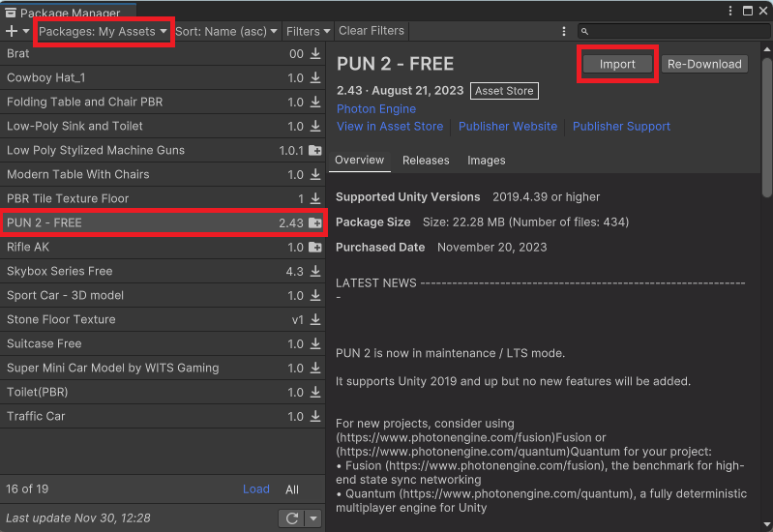773x532 pixels.
Task: Click the download icon for Traffic Car
Action: pyautogui.click(x=315, y=417)
